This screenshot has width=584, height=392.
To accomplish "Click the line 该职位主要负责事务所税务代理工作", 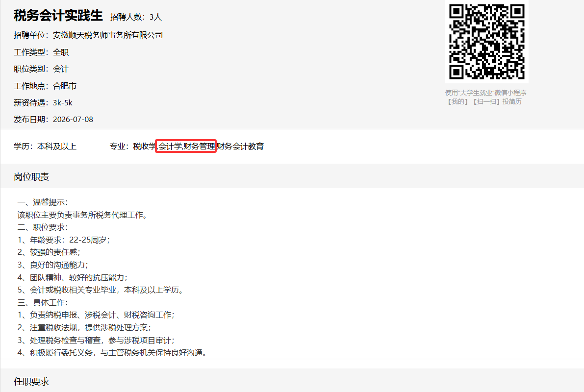I will pyautogui.click(x=83, y=215).
